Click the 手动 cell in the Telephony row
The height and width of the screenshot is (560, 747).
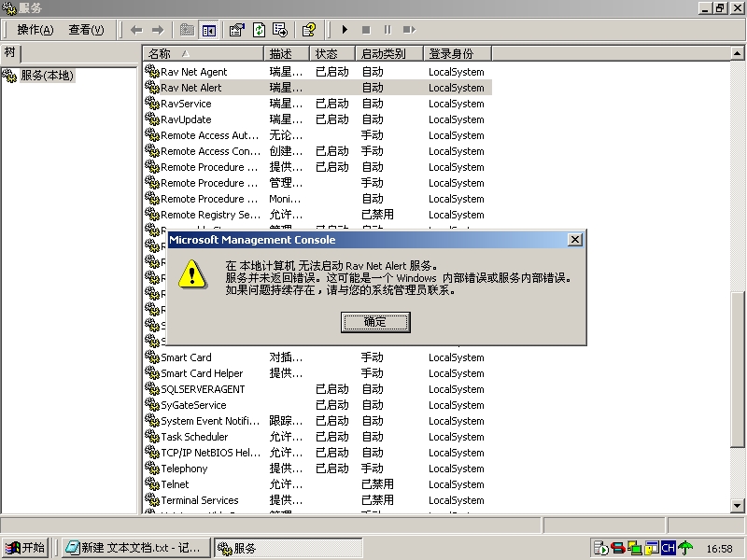tap(372, 469)
